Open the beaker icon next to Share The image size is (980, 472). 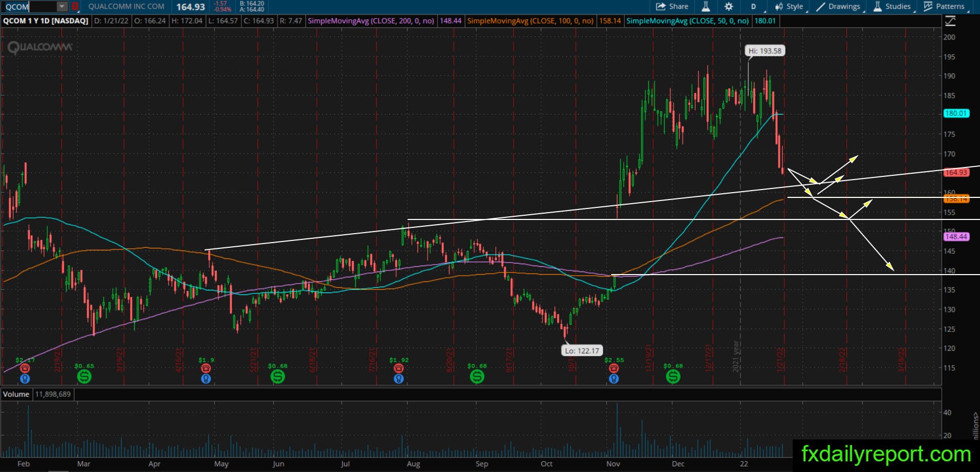point(706,6)
